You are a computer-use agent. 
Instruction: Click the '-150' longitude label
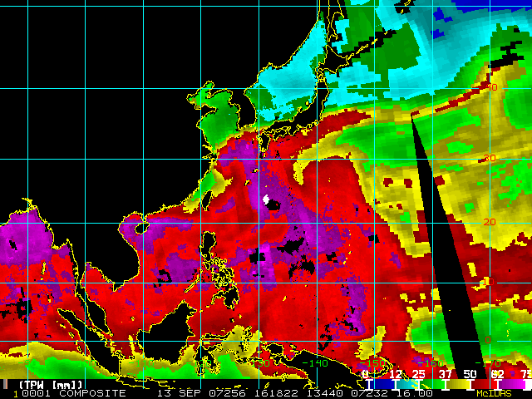pyautogui.click(x=372, y=363)
